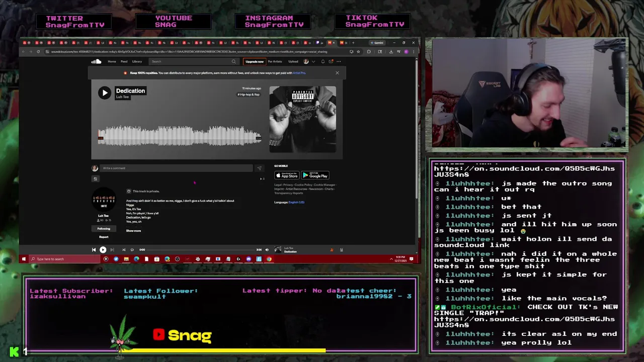644x362 pixels.
Task: Open the Artist Pro link in the banner
Action: [299, 73]
